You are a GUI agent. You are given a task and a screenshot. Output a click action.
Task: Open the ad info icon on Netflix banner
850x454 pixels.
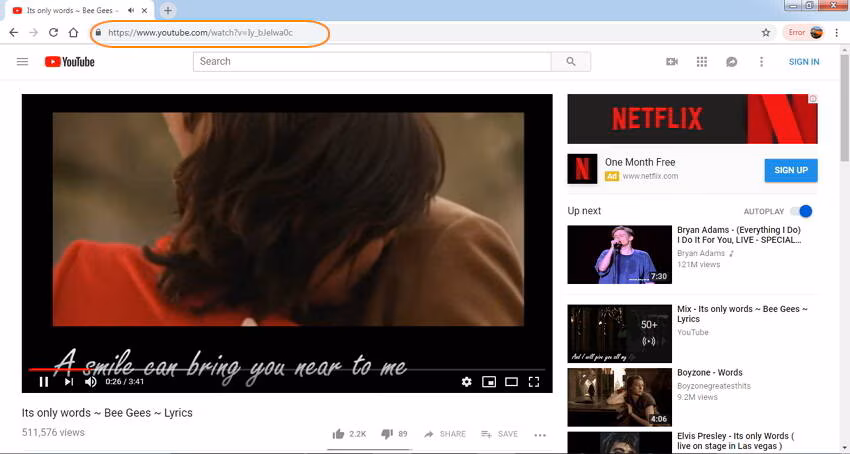click(813, 99)
